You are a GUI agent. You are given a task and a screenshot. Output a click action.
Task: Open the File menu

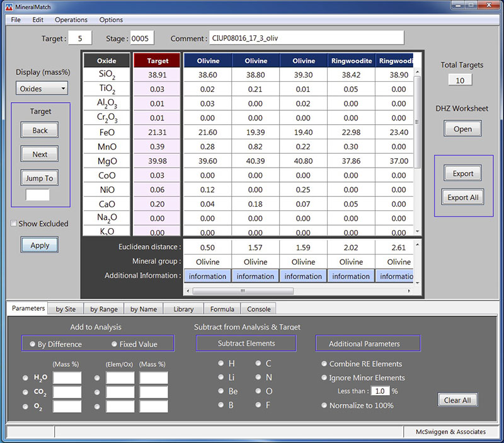click(15, 20)
